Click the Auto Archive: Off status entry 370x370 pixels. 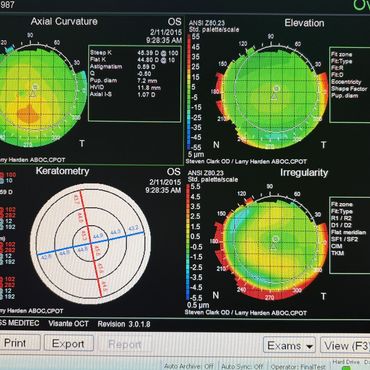coord(190,366)
